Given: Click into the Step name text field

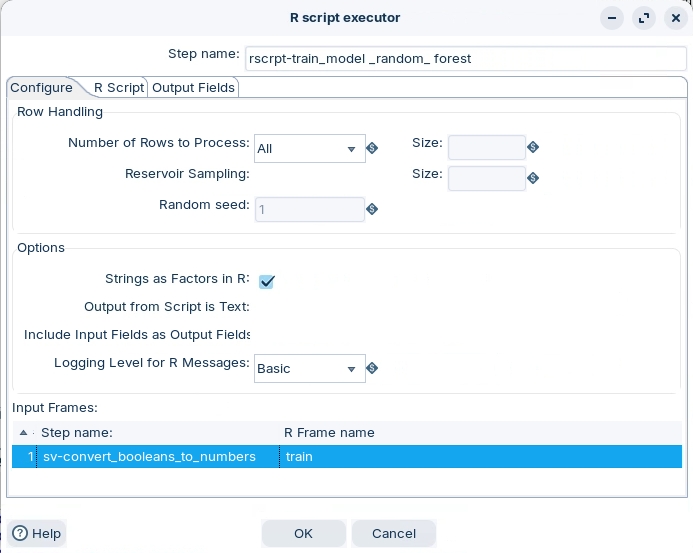Looking at the screenshot, I should (465, 59).
